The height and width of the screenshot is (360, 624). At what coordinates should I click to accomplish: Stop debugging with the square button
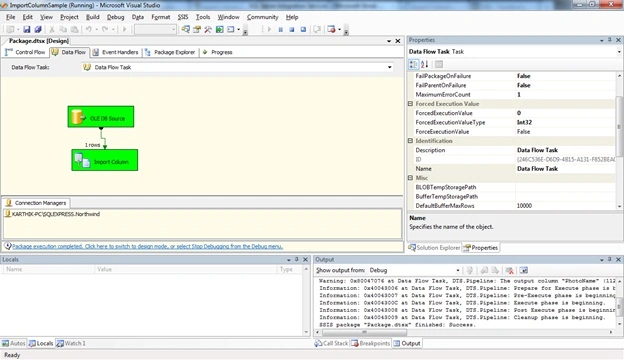(292, 29)
